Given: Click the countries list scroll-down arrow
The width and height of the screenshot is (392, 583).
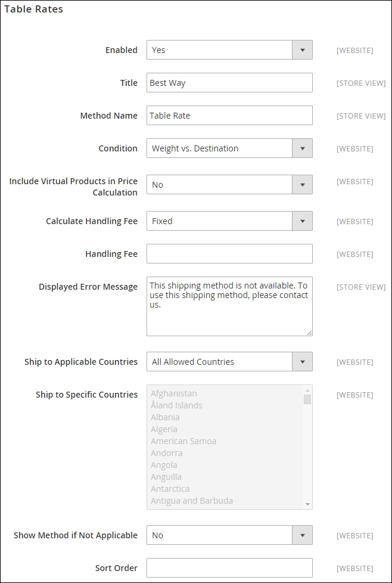Looking at the screenshot, I should (x=307, y=504).
